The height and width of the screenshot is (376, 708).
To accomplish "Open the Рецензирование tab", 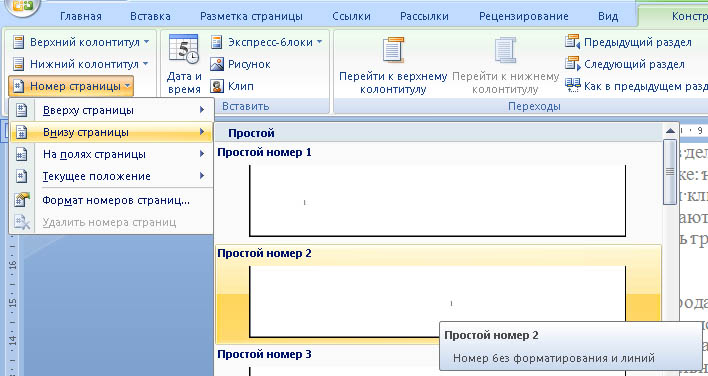I will tap(524, 17).
